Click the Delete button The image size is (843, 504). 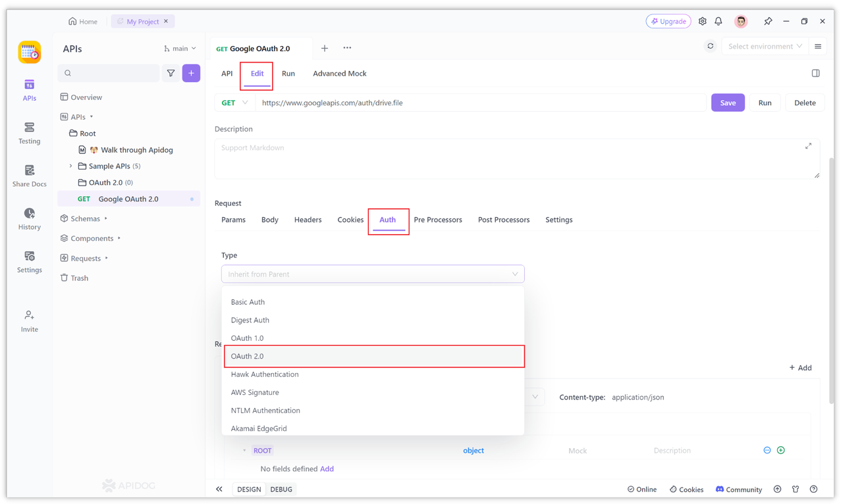805,103
